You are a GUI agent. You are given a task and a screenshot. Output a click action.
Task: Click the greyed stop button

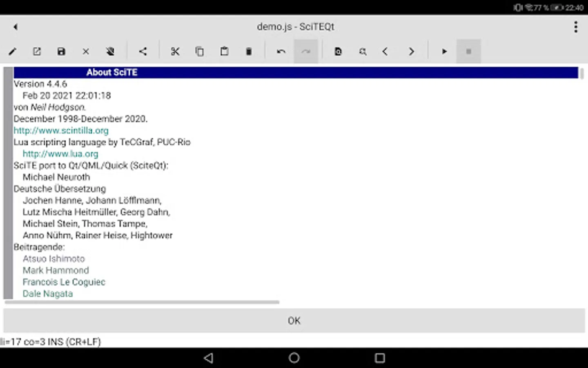tap(469, 52)
